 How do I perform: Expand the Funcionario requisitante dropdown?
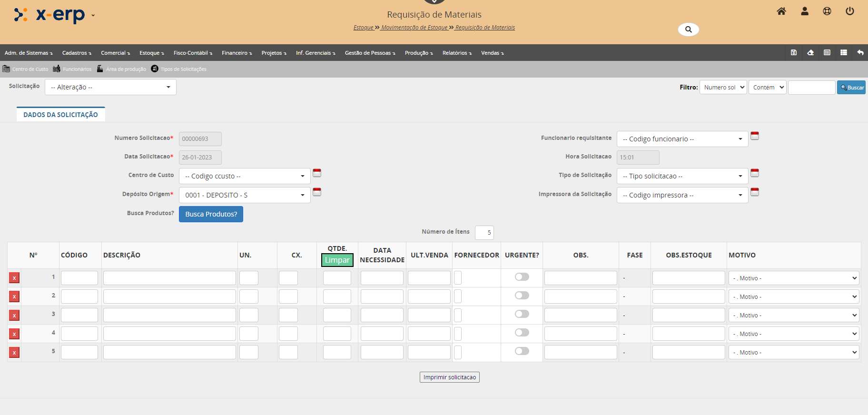682,139
